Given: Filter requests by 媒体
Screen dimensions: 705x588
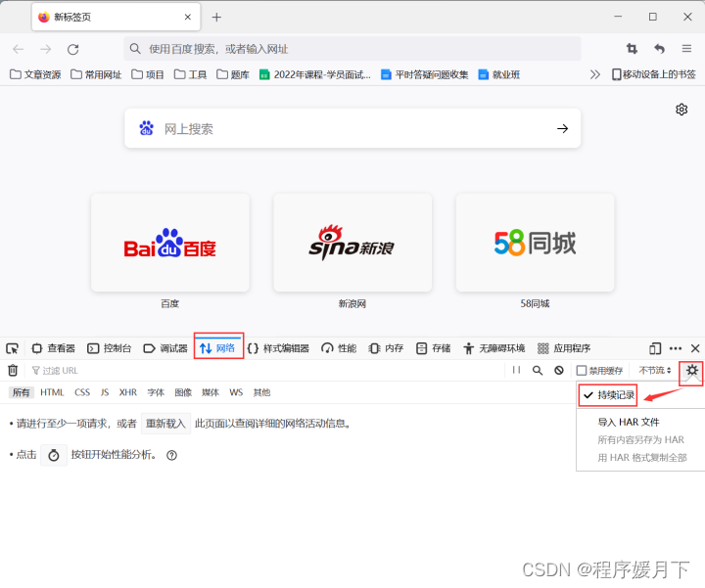Looking at the screenshot, I should [210, 392].
